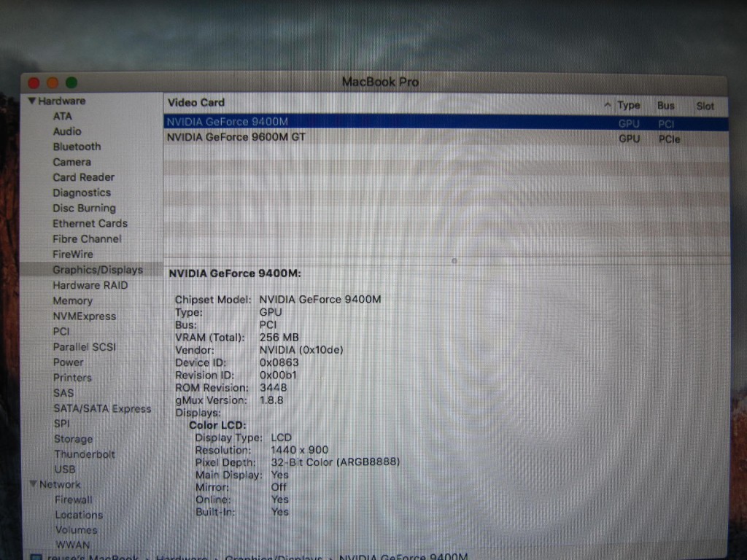Sort by Type column header
The width and height of the screenshot is (747, 560).
629,105
